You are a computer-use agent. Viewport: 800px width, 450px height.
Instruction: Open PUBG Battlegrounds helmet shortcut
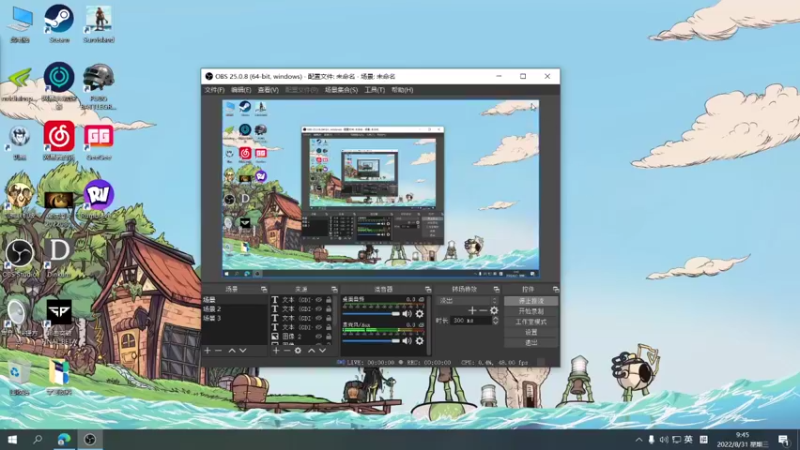point(98,86)
